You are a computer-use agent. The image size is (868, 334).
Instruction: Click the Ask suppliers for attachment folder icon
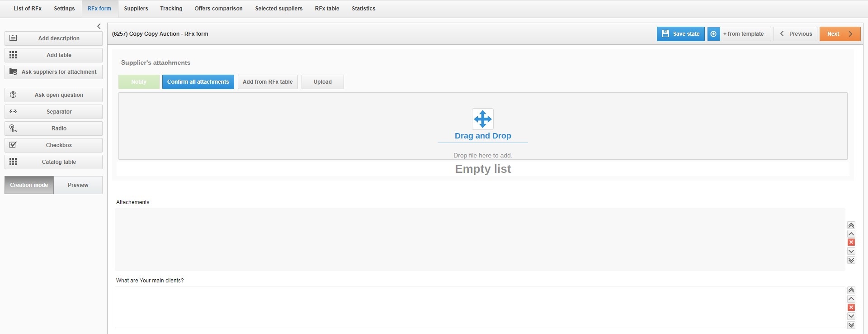[13, 72]
